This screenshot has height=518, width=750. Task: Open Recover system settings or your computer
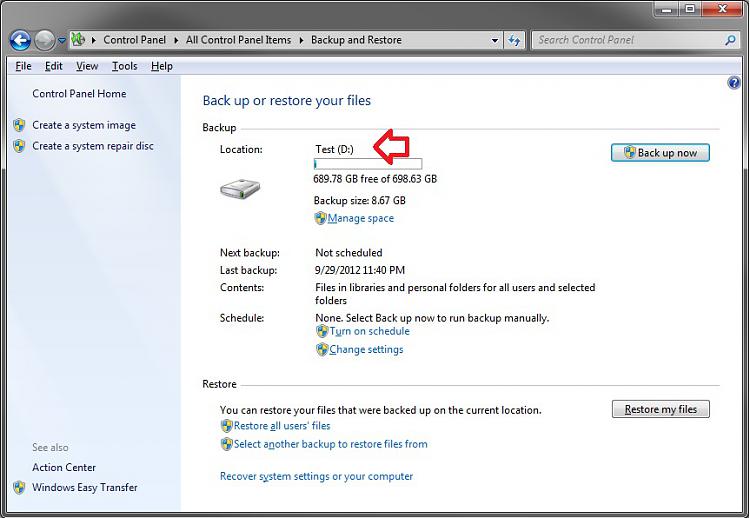316,476
